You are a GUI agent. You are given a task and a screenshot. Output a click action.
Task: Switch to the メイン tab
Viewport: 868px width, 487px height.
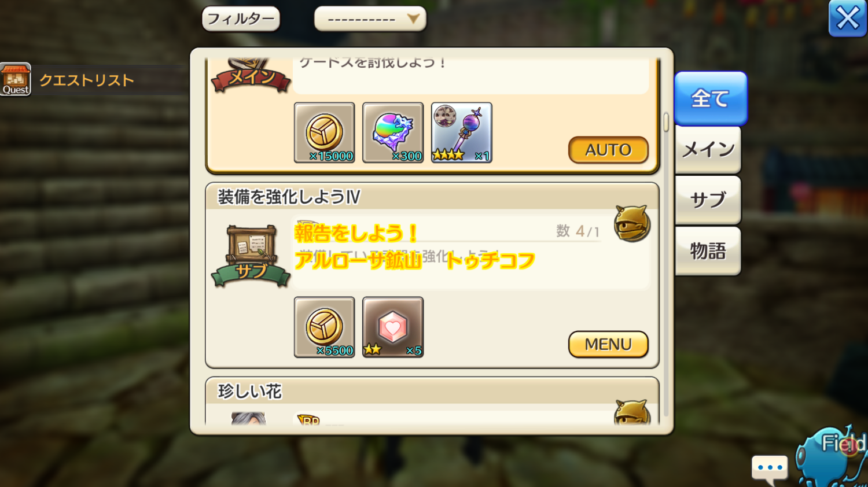point(708,150)
